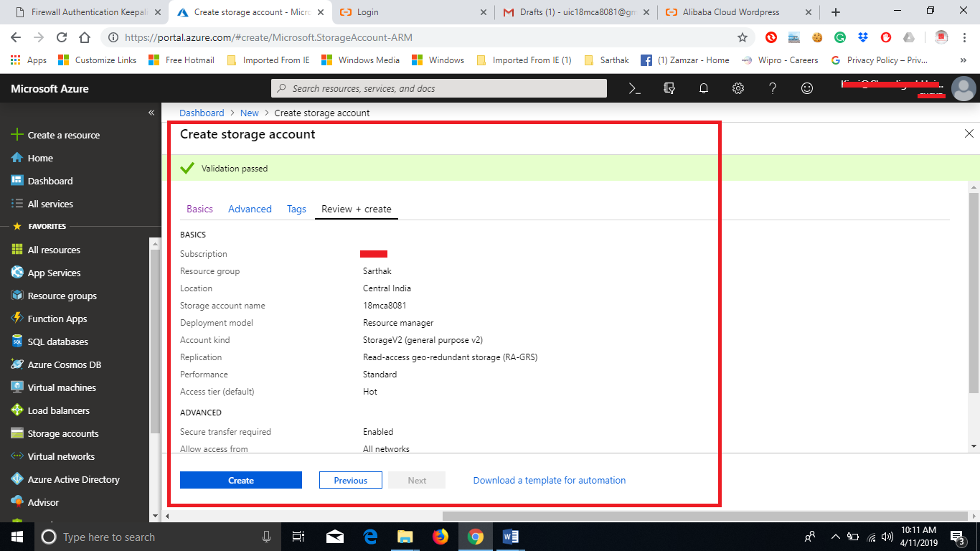This screenshot has width=980, height=551.
Task: Open the account avatar menu
Action: tap(963, 89)
